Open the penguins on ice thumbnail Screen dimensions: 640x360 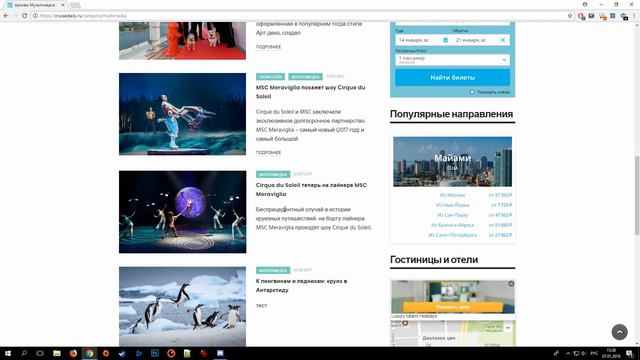pos(182,307)
